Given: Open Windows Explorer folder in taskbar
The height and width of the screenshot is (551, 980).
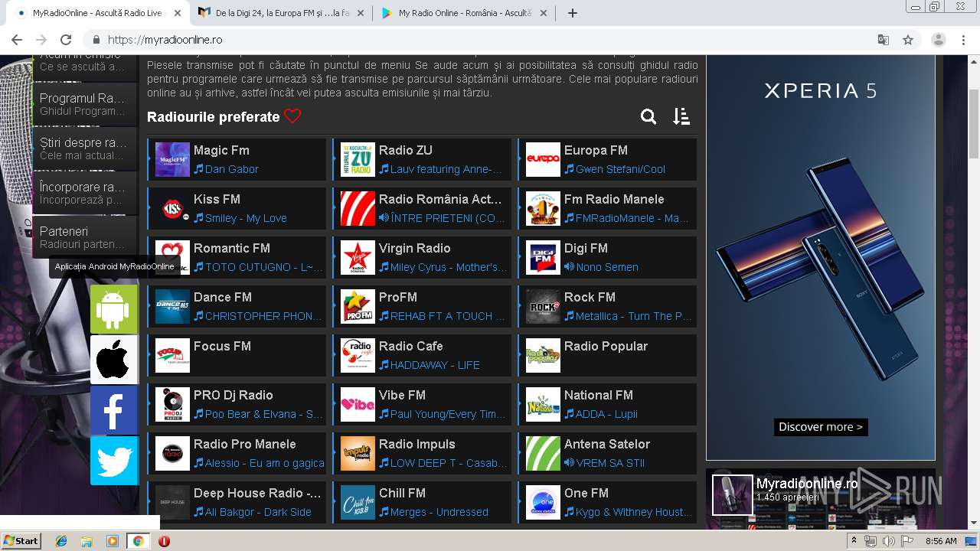Looking at the screenshot, I should point(87,541).
